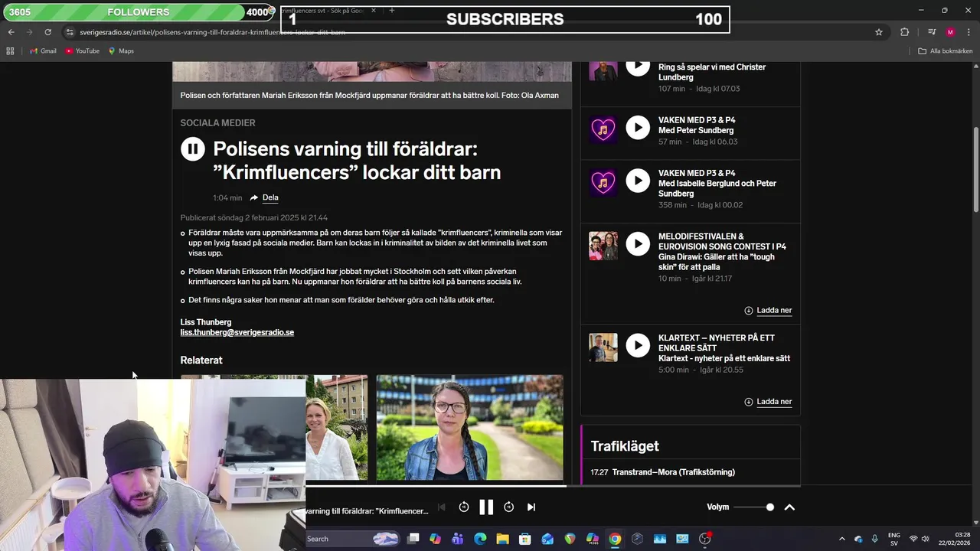This screenshot has height=551, width=980.
Task: Open Wi-Fi network tray icon
Action: pos(913,539)
